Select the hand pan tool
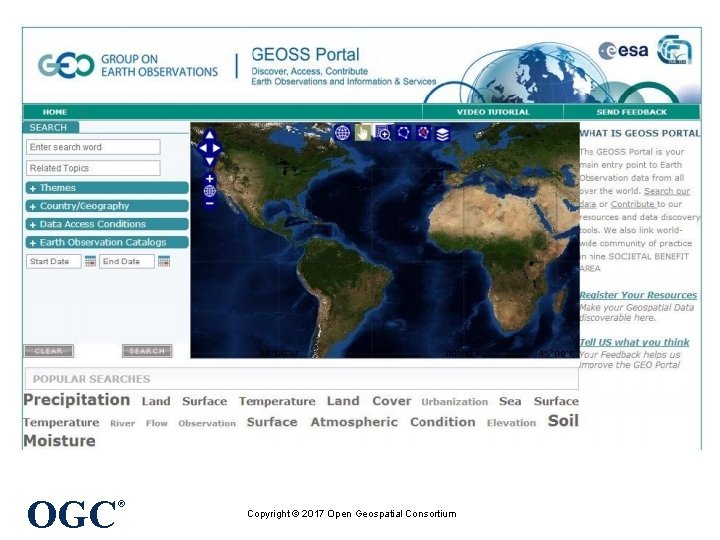 pyautogui.click(x=363, y=133)
